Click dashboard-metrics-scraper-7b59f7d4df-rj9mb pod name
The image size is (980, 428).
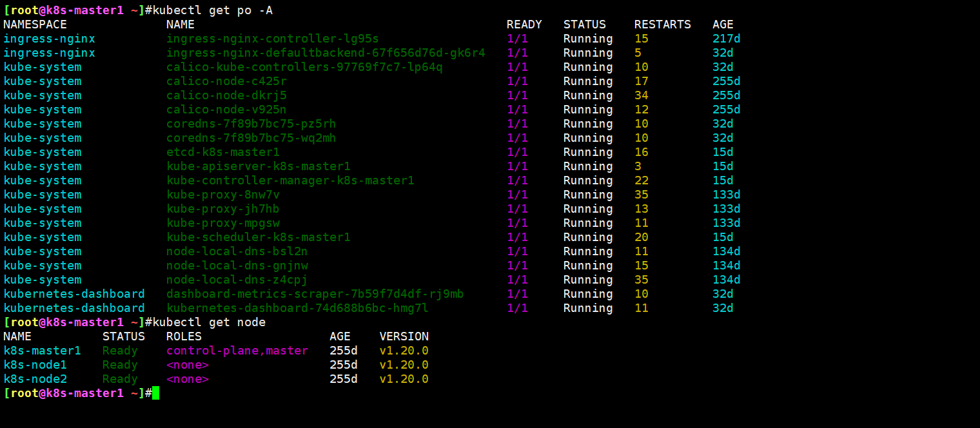(x=315, y=294)
